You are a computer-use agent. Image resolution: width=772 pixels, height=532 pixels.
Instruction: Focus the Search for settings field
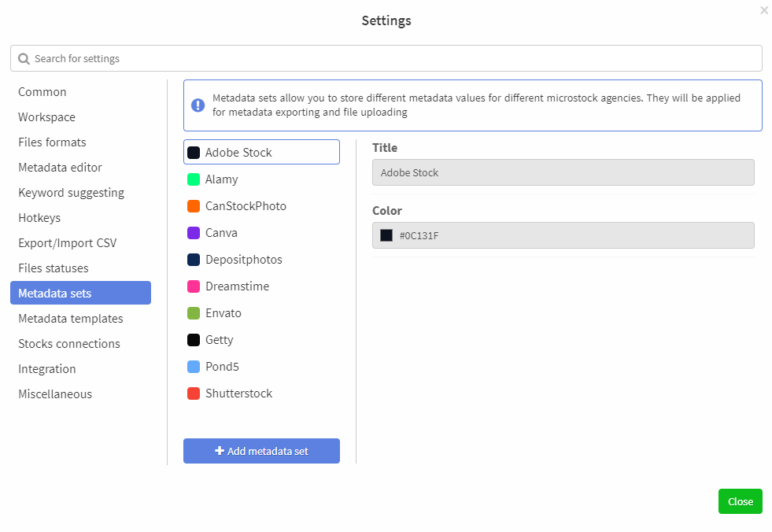[386, 58]
